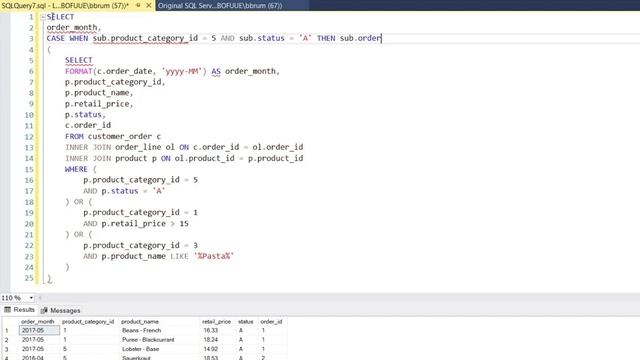
Task: Click the 'Lobster - Base' cell
Action: [x=159, y=349]
